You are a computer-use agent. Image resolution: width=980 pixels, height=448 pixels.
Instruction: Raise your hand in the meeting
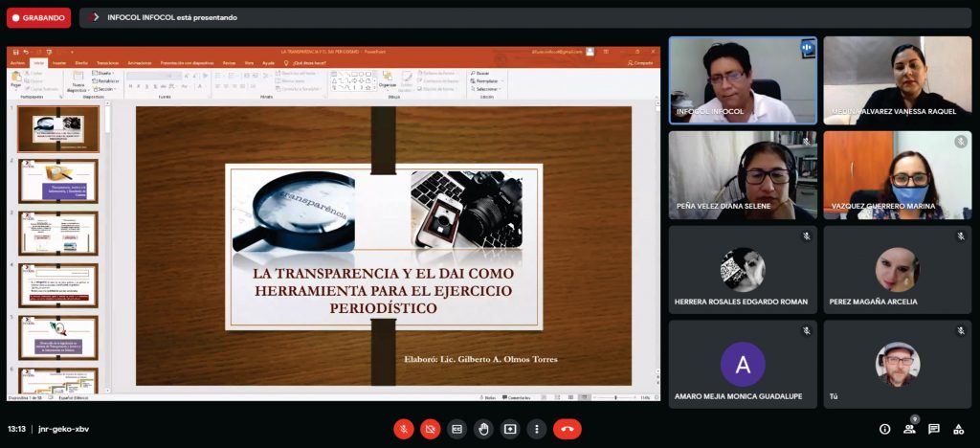(484, 429)
